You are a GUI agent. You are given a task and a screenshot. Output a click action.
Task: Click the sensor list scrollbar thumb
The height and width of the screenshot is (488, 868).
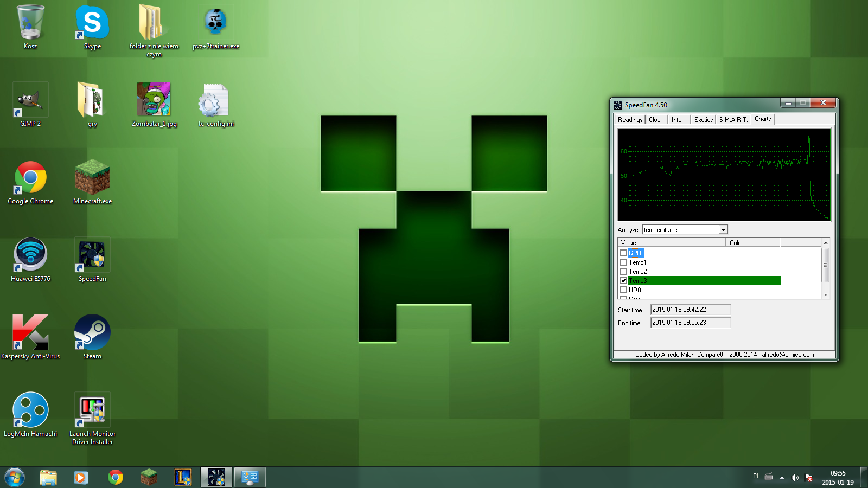coord(826,265)
